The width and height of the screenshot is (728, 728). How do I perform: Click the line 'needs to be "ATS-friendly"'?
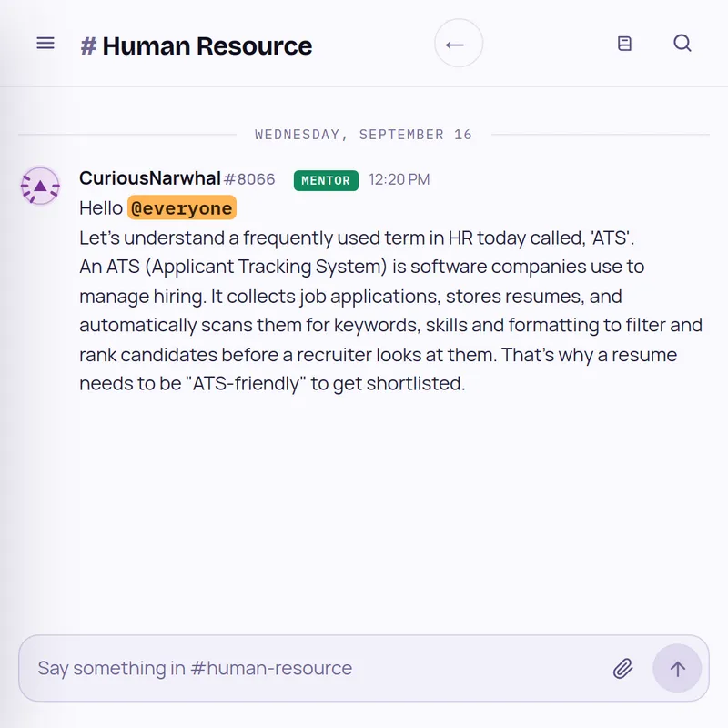[x=272, y=383]
